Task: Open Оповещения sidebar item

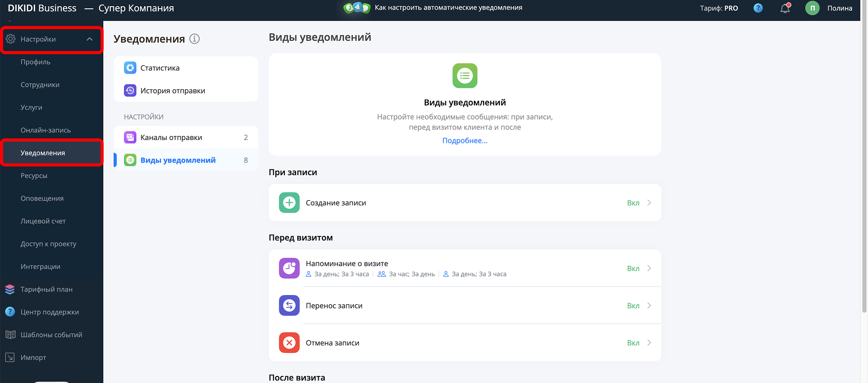Action: [x=42, y=198]
